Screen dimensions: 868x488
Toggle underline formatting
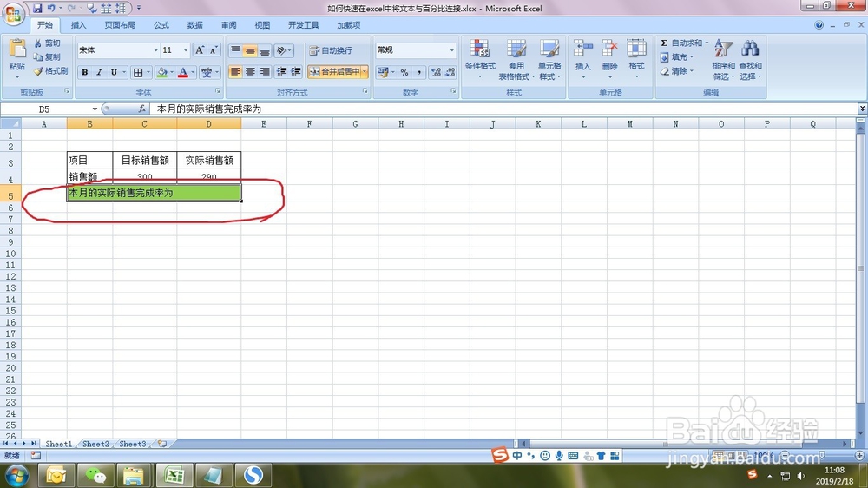[114, 72]
